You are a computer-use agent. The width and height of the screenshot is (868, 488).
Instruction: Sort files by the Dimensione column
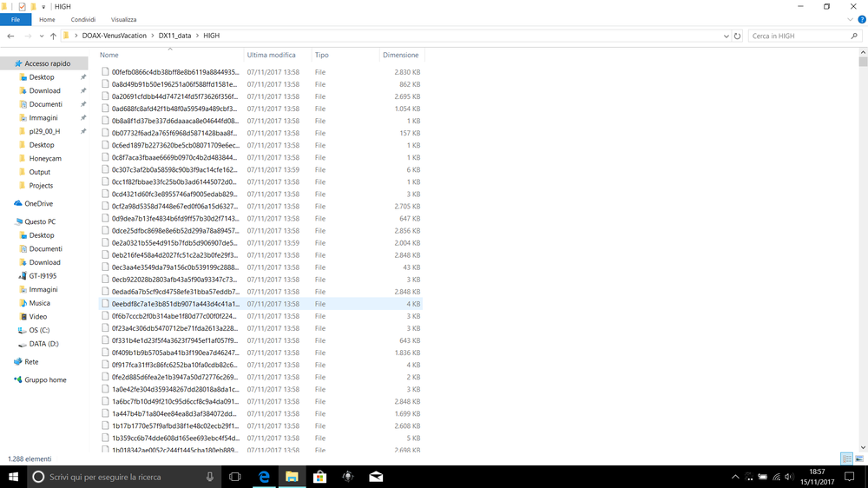pos(401,55)
